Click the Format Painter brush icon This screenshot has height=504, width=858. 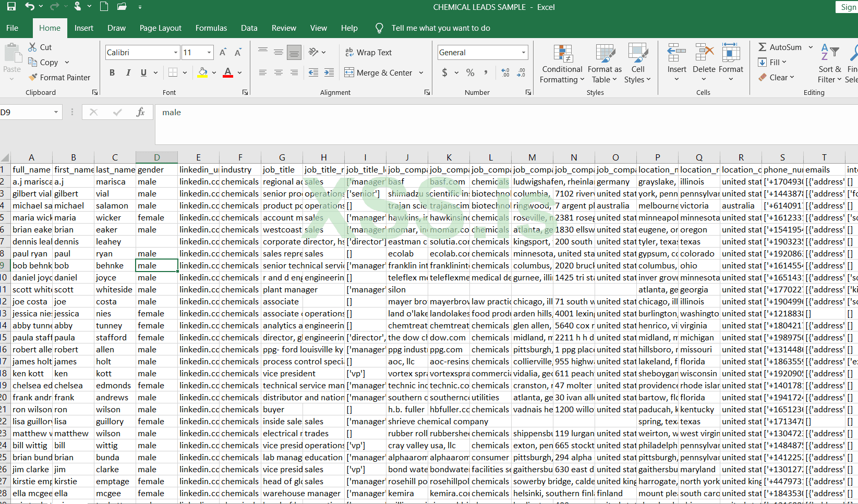(33, 77)
